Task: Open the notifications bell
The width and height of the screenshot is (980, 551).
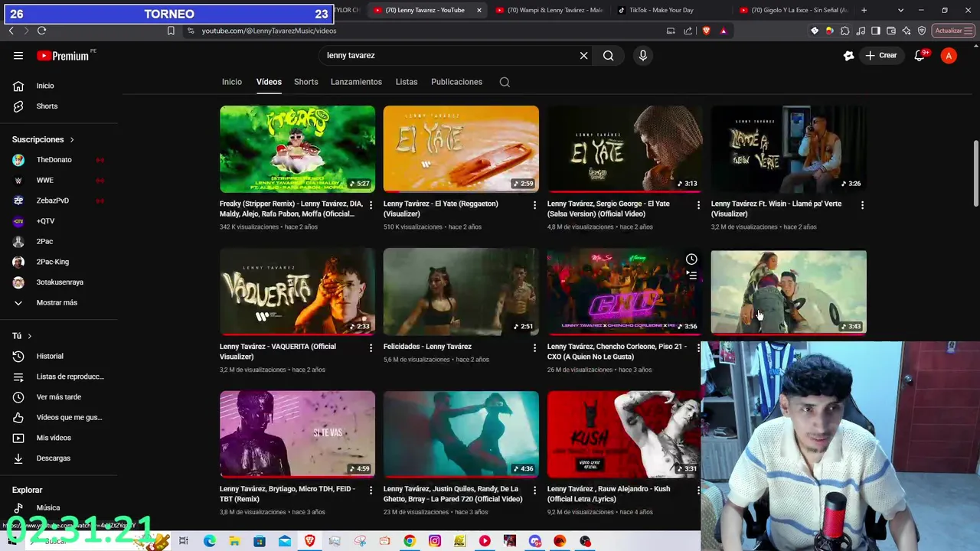Action: (x=920, y=55)
